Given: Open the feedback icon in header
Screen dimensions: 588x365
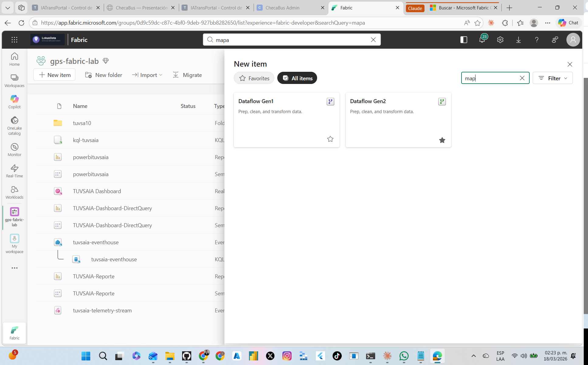Looking at the screenshot, I should coord(555,40).
